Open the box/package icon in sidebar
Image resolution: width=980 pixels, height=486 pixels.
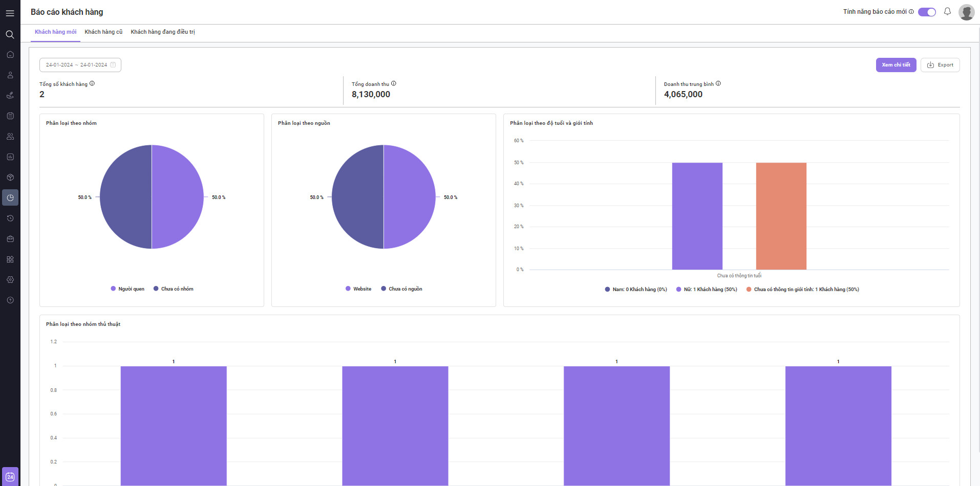coord(10,178)
